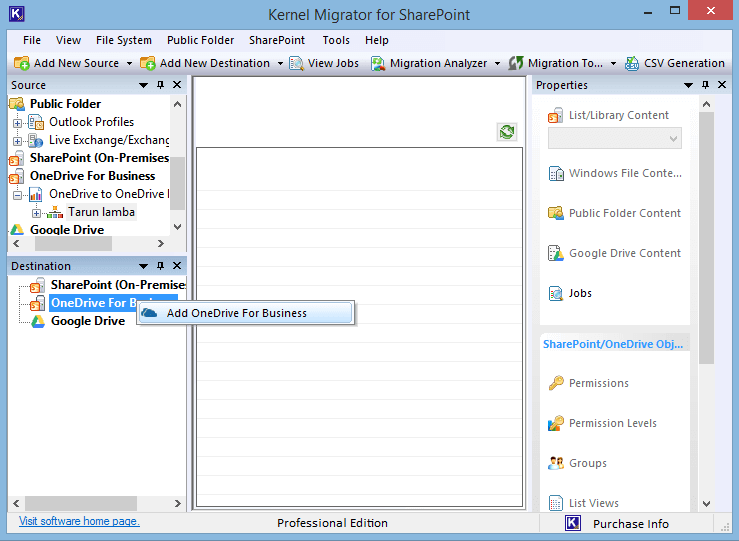Open the SharePoint menu

coord(277,41)
